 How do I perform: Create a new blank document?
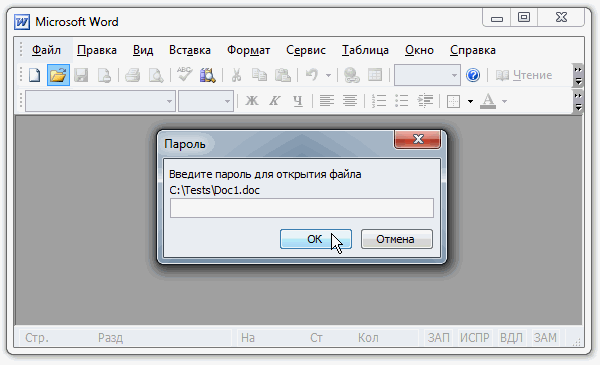pos(34,75)
